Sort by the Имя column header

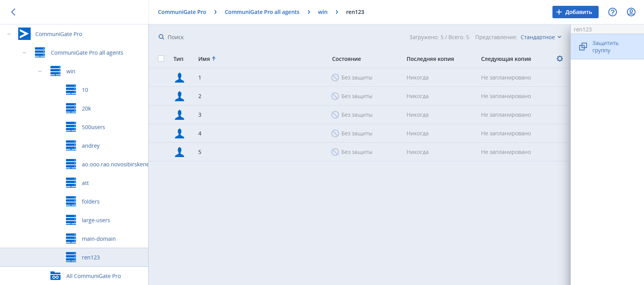point(204,59)
